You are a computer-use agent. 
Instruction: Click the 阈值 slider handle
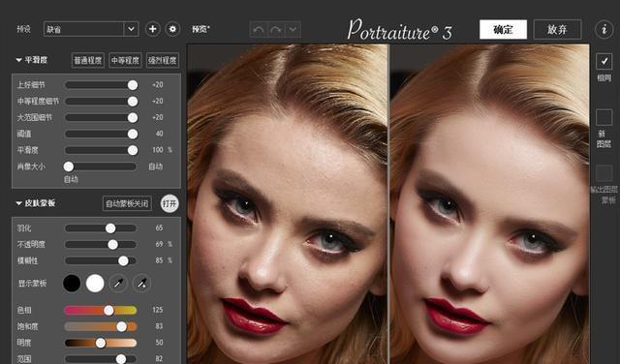[133, 134]
